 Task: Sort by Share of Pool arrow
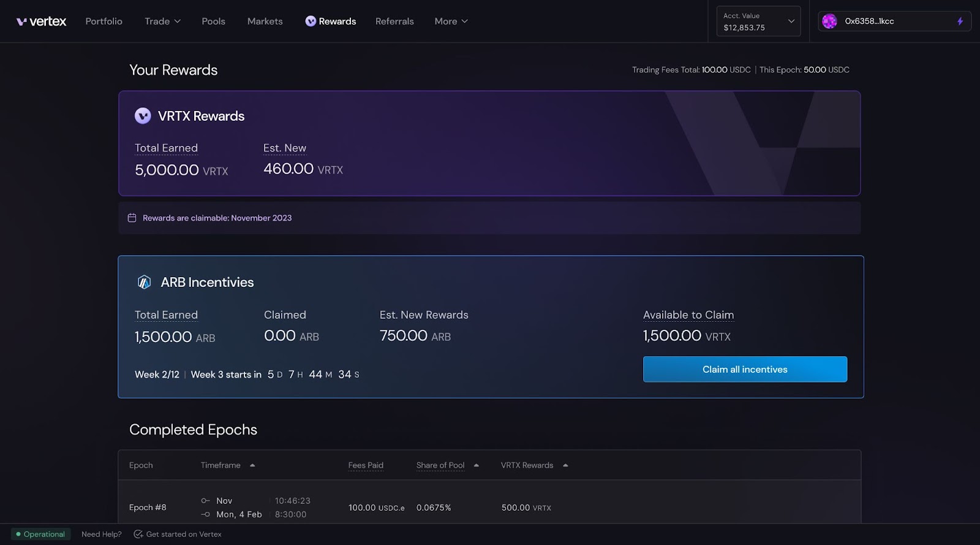tap(477, 465)
